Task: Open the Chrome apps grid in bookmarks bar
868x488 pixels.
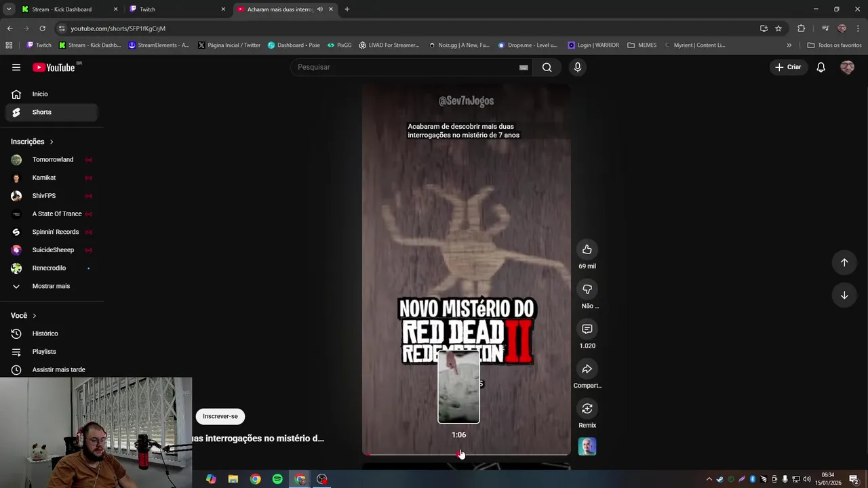Action: [x=9, y=45]
